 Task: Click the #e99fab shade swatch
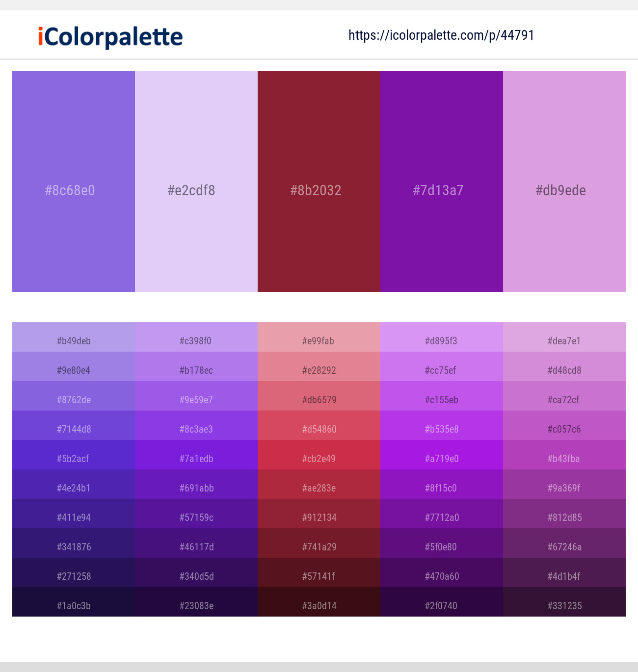319,340
